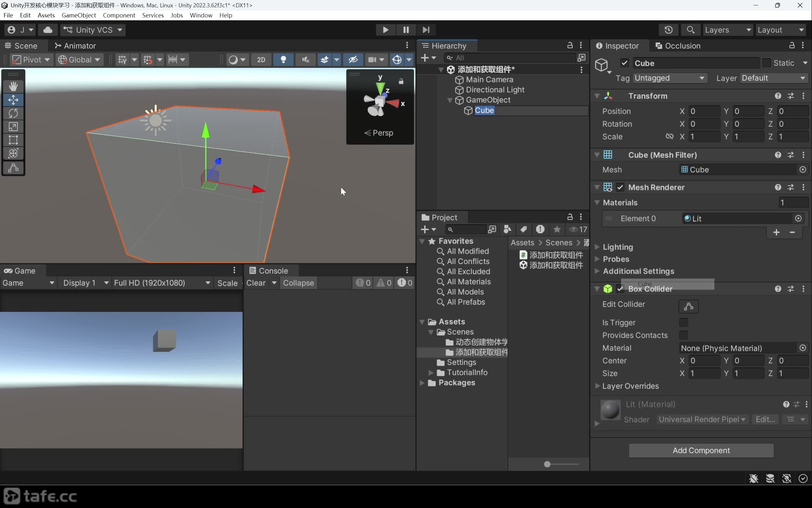Expand Layer Overrides in Box Collider
812x508 pixels.
(x=597, y=386)
